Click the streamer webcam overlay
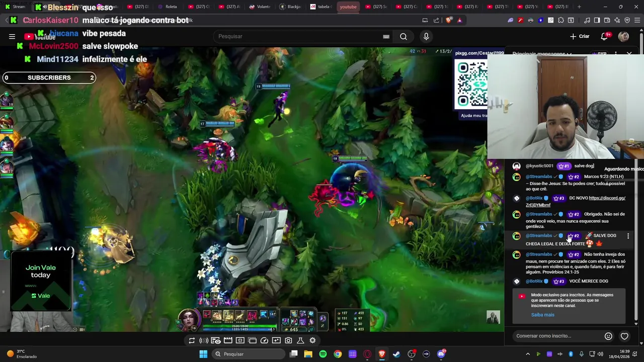This screenshot has height=362, width=644. [x=566, y=107]
